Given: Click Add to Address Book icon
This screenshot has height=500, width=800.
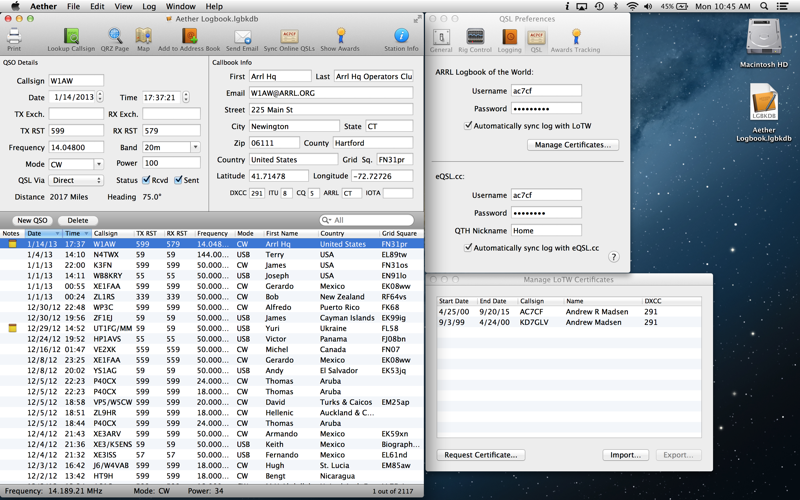Looking at the screenshot, I should point(189,38).
